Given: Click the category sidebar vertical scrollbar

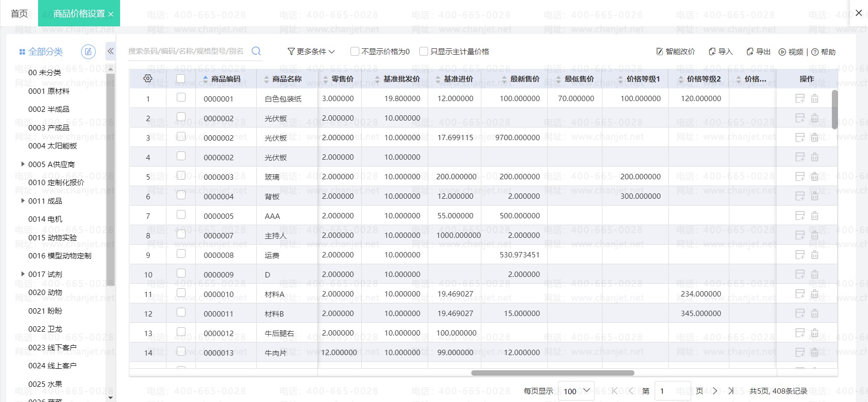Looking at the screenshot, I should (110, 179).
